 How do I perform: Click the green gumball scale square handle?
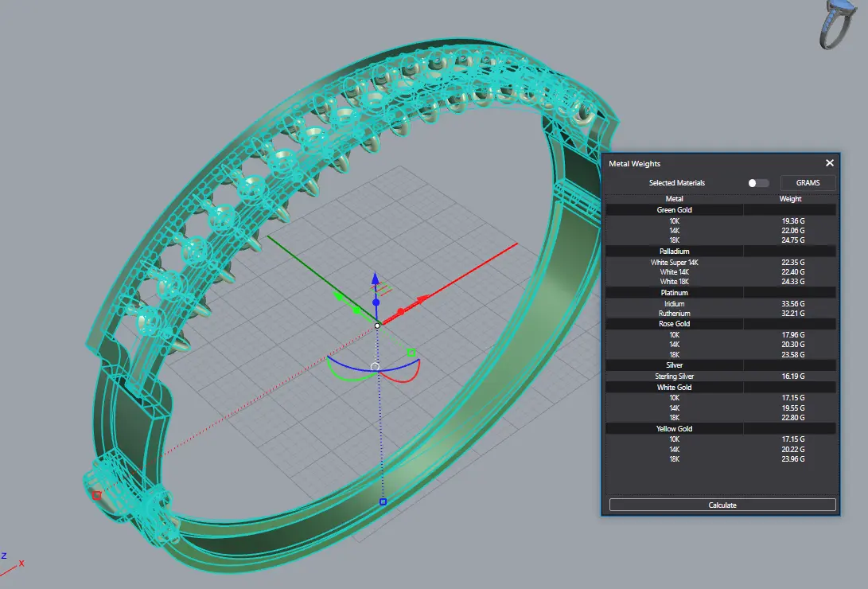tap(411, 353)
